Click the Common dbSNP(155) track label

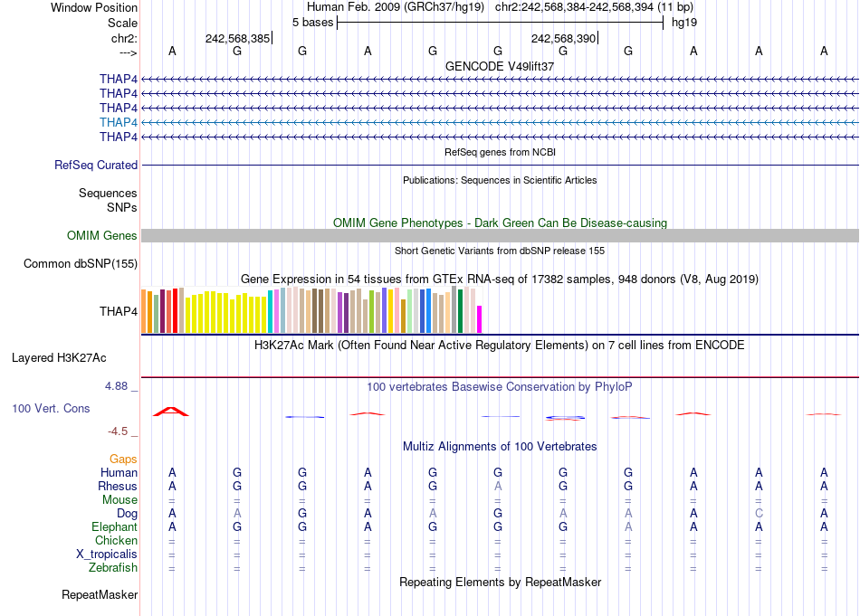80,263
